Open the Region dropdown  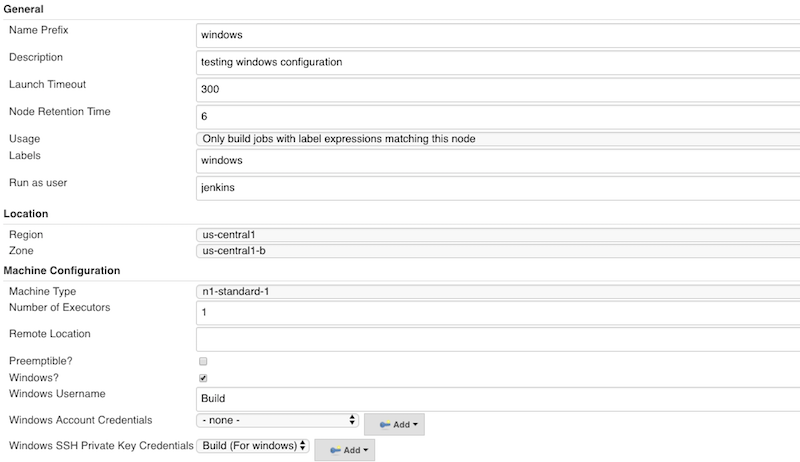point(497,235)
